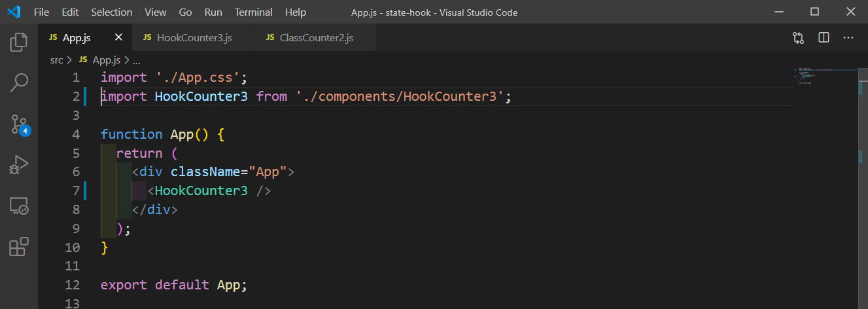This screenshot has height=309, width=868.
Task: Click export default App statement
Action: click(174, 285)
